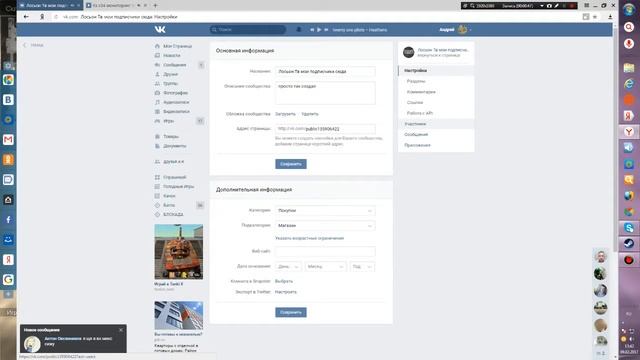Open the VK logo home link

coord(160,29)
